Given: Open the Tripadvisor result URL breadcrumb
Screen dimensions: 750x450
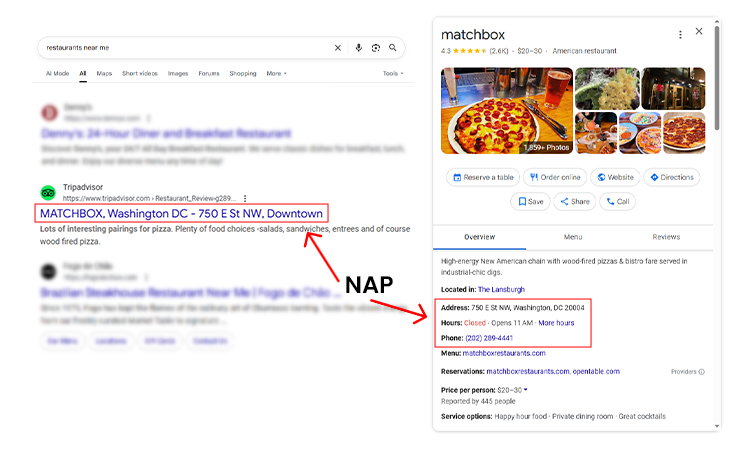Looking at the screenshot, I should (x=149, y=198).
